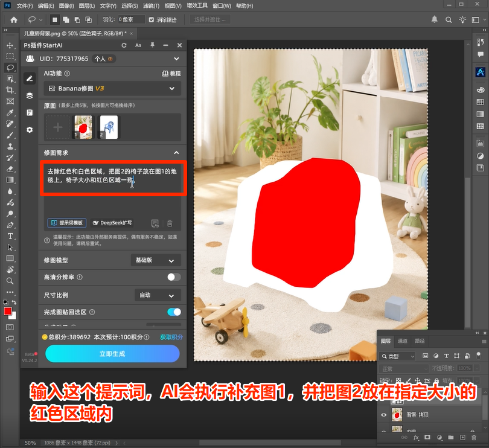Open the StartAI layers sidebar icon
This screenshot has height=448, width=489.
30,95
